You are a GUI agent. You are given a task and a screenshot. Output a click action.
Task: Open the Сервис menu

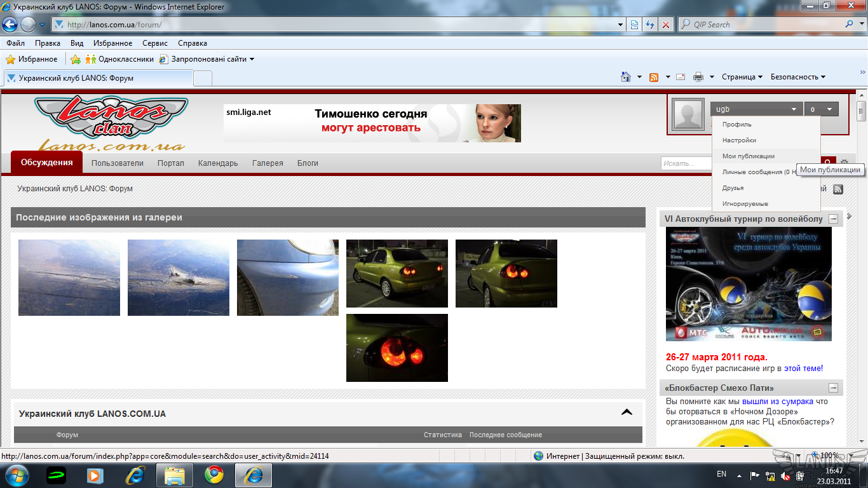coord(155,43)
